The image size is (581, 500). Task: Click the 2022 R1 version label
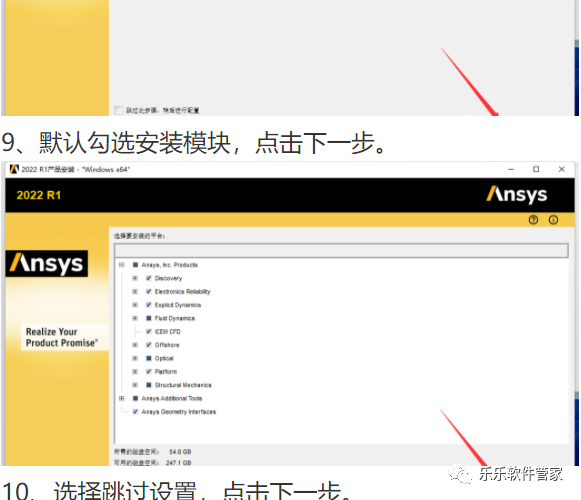pos(39,195)
